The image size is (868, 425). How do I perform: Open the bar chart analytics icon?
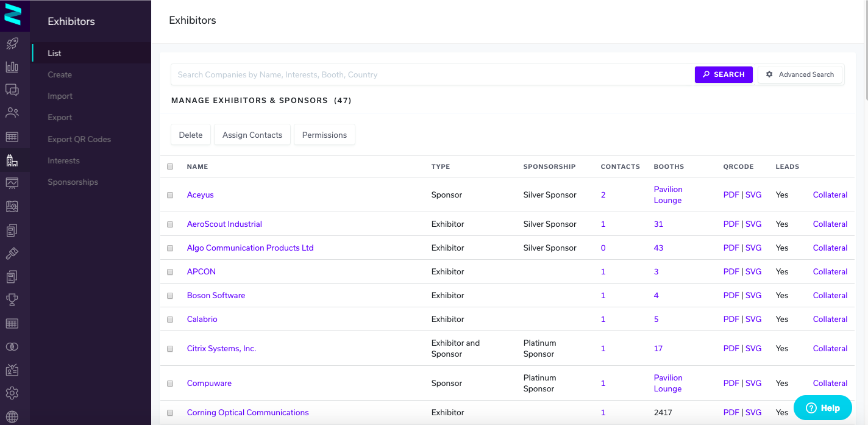click(x=12, y=66)
